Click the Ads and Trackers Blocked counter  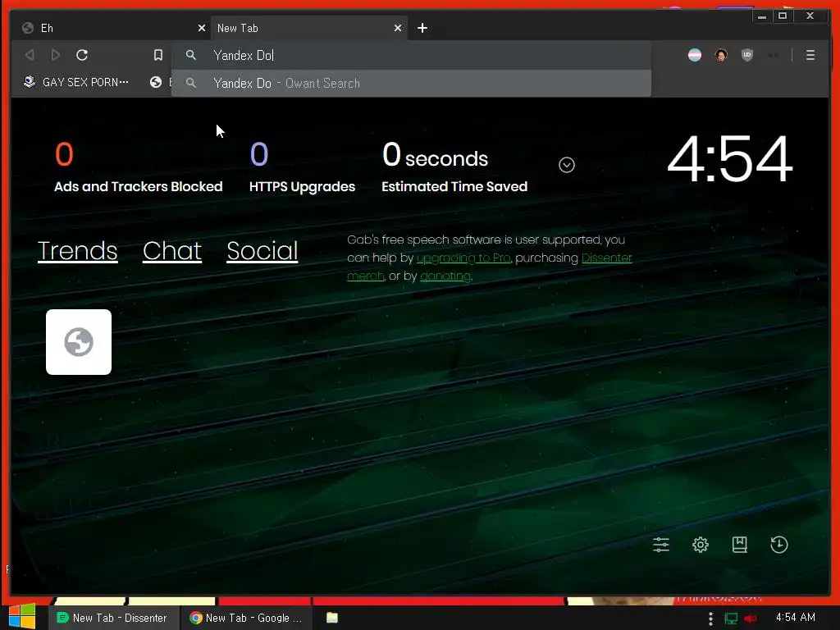point(138,167)
